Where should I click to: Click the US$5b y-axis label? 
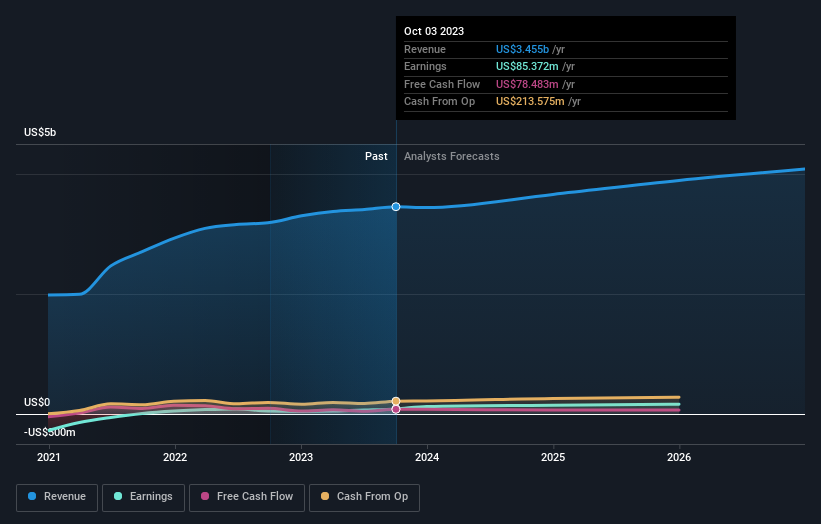pyautogui.click(x=40, y=132)
